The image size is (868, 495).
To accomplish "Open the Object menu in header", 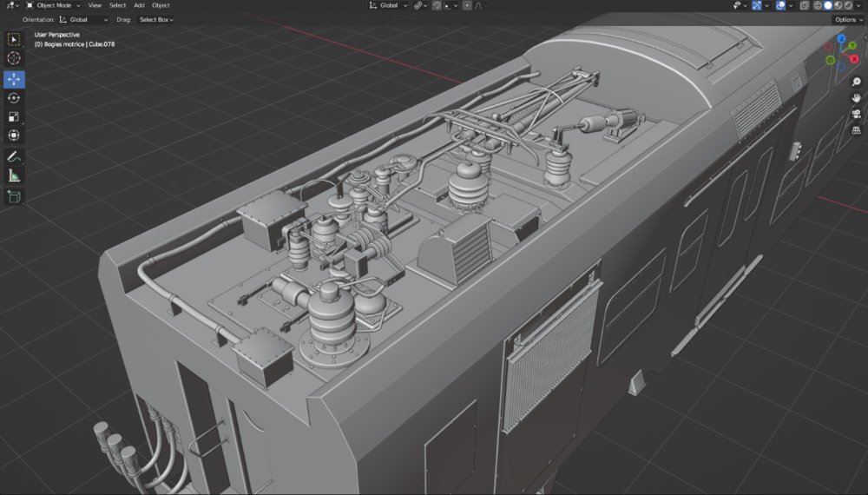I will [x=161, y=5].
